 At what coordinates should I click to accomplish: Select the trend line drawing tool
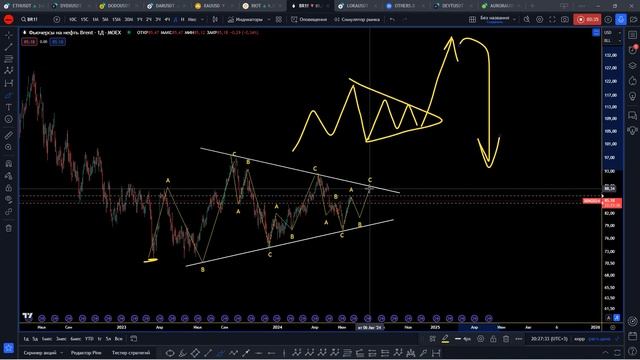tap(9, 47)
